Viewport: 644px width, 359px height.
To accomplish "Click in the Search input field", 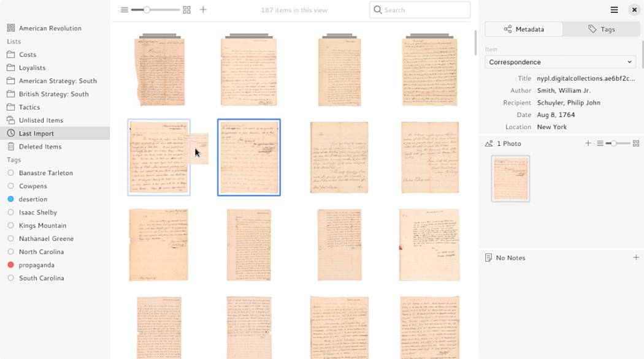I will (420, 10).
